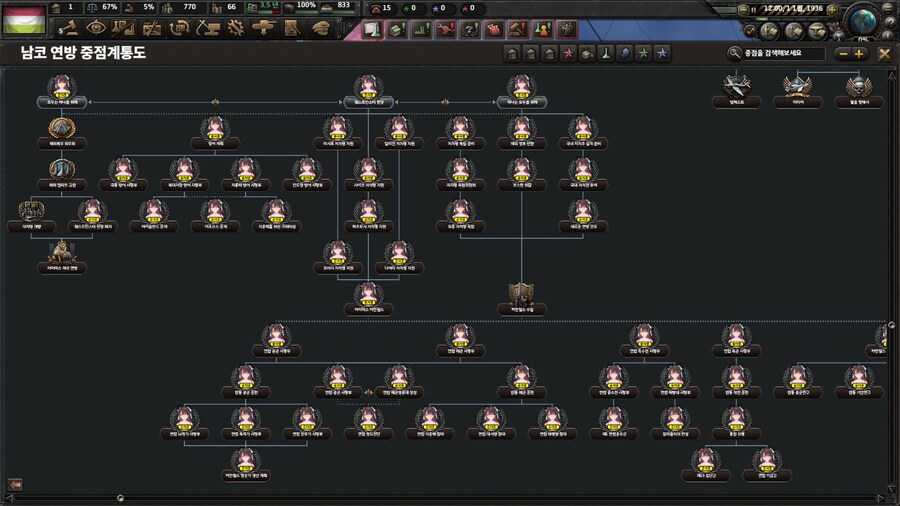Close the focus tree with X button
The width and height of the screenshot is (900, 506).
click(x=884, y=53)
